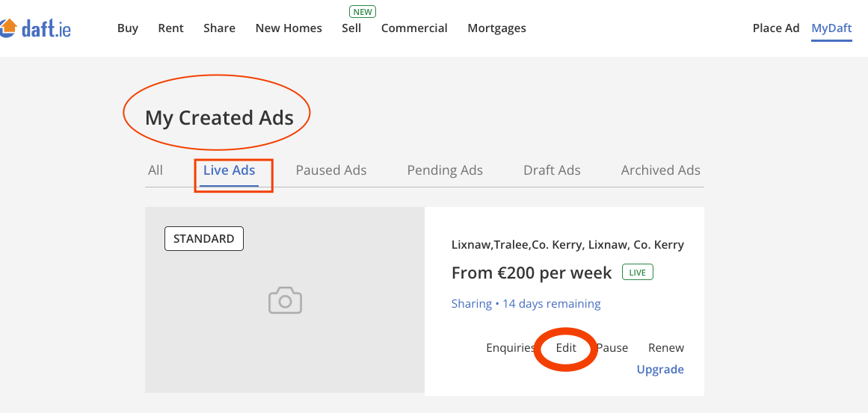Pause the Lixnaw ad
This screenshot has width=868, height=413.
pyautogui.click(x=612, y=348)
